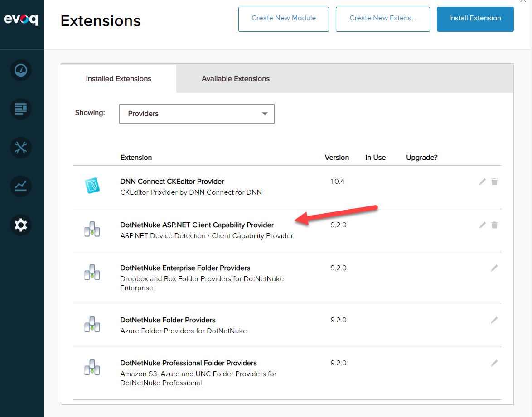Click the Enterprise Folder Providers icon
The width and height of the screenshot is (532, 417).
coord(92,272)
